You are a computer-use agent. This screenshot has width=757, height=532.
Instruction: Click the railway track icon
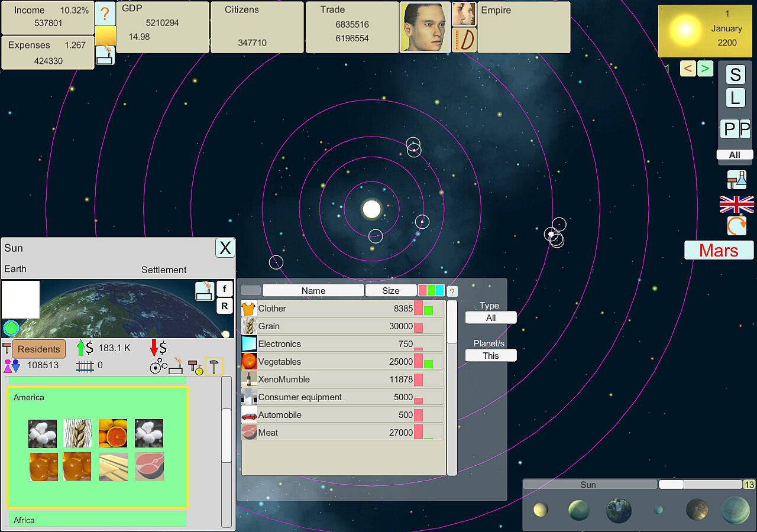85,366
